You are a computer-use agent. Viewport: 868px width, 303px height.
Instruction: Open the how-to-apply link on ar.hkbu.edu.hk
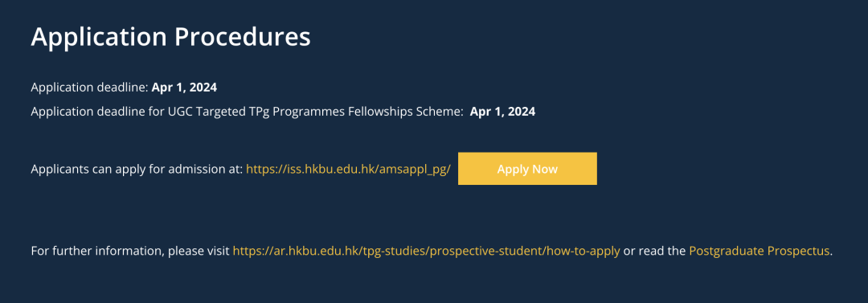[x=426, y=251]
